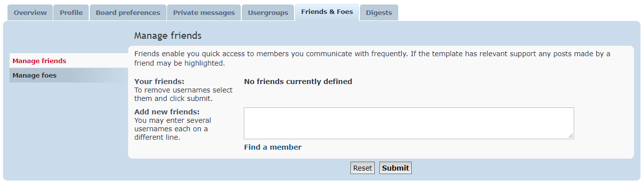
Task: Click the text area resize handle
Action: (571, 136)
